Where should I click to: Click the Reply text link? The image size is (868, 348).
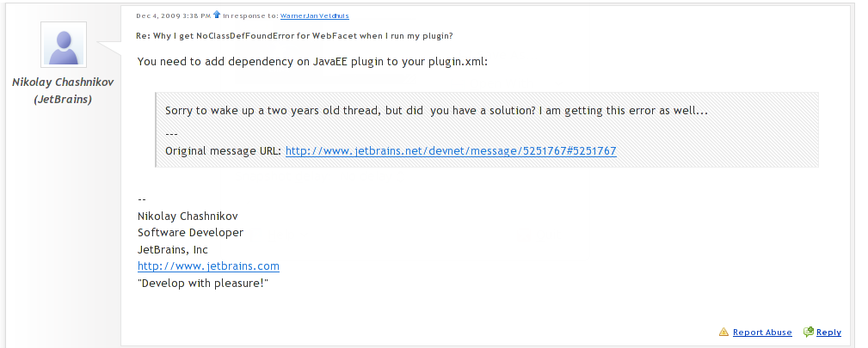(x=828, y=333)
